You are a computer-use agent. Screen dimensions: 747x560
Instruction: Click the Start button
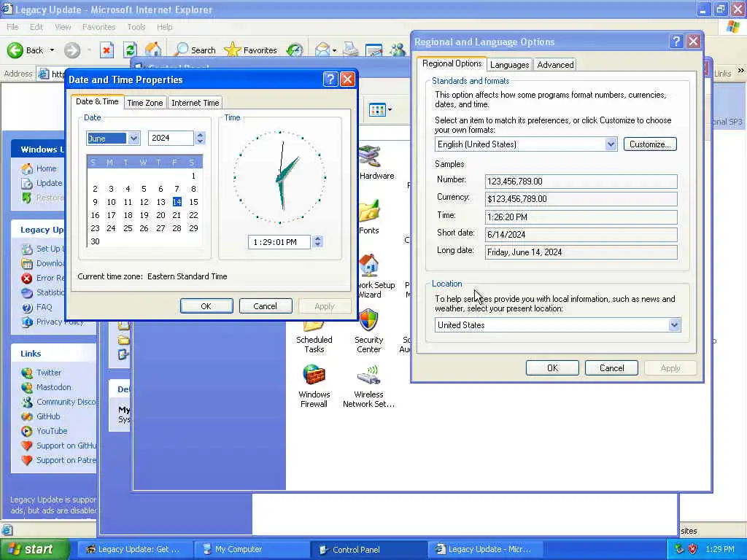(x=34, y=550)
